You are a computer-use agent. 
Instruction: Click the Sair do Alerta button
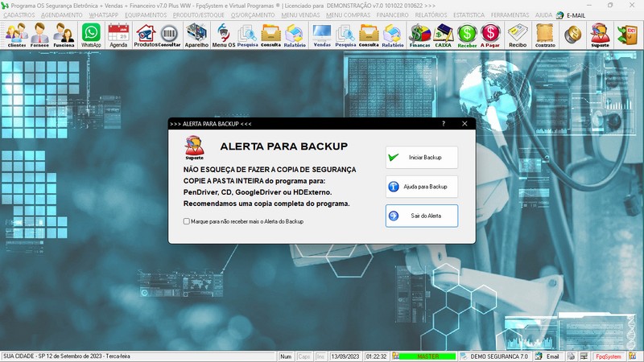pyautogui.click(x=422, y=216)
